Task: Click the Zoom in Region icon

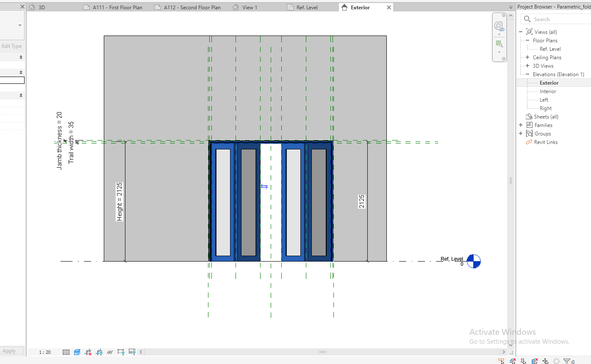Action: tap(499, 44)
